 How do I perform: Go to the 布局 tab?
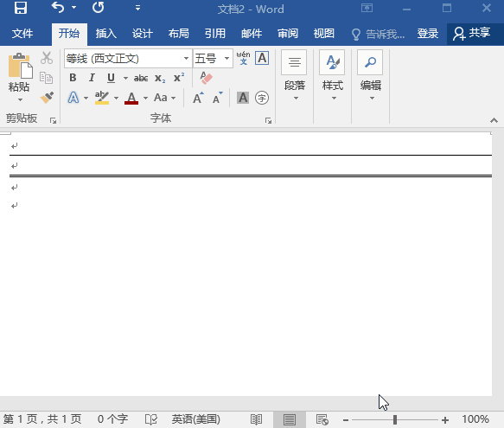click(x=179, y=34)
